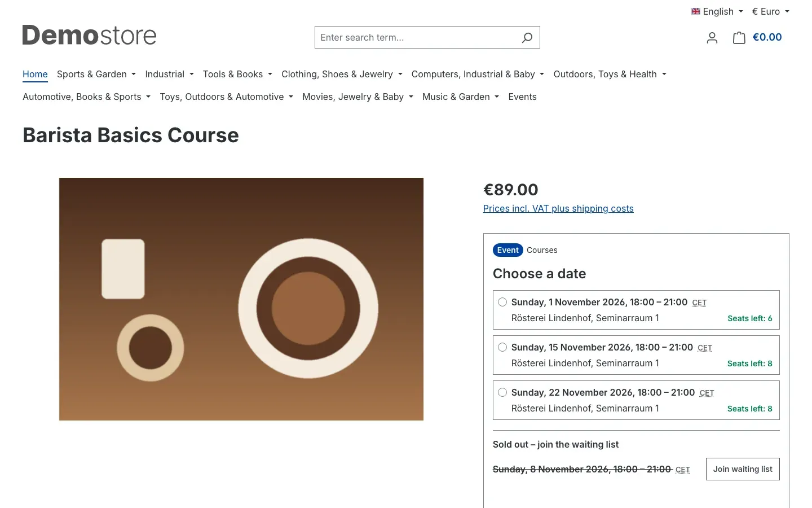The height and width of the screenshot is (508, 812).
Task: Click the Event badge
Action: 507,250
